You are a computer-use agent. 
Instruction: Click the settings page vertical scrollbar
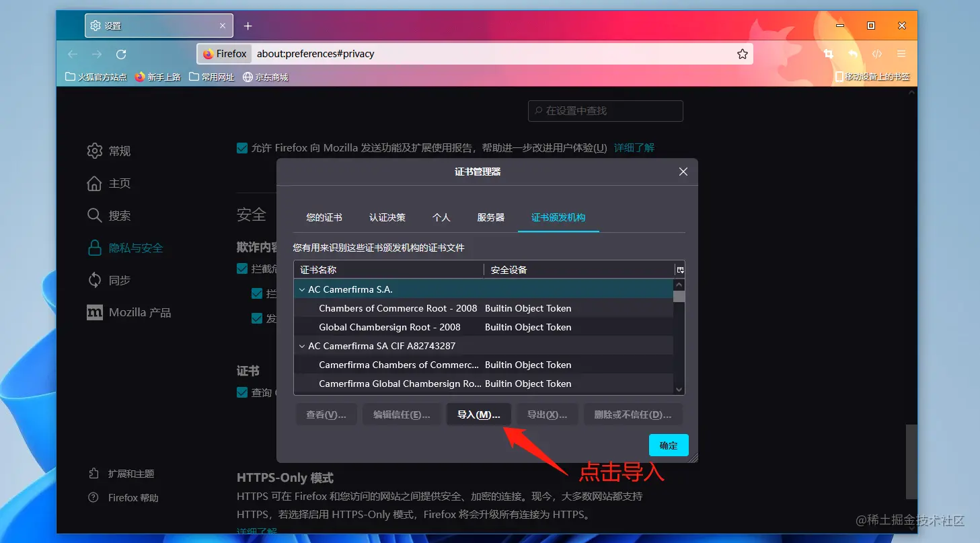point(911,461)
